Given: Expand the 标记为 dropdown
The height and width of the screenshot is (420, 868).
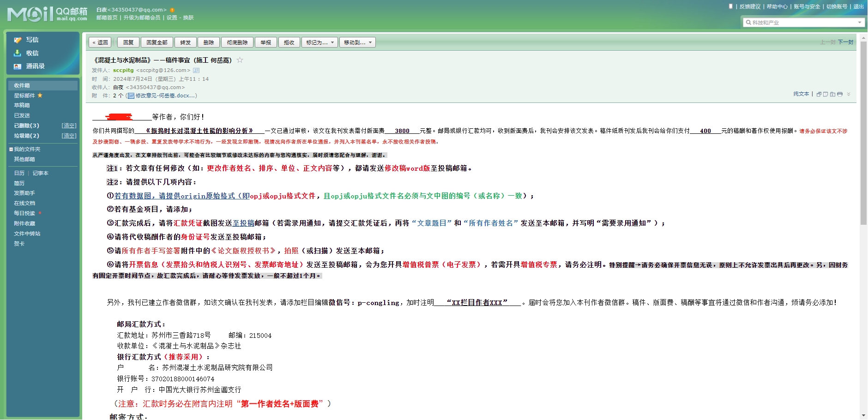Looking at the screenshot, I should (x=319, y=42).
